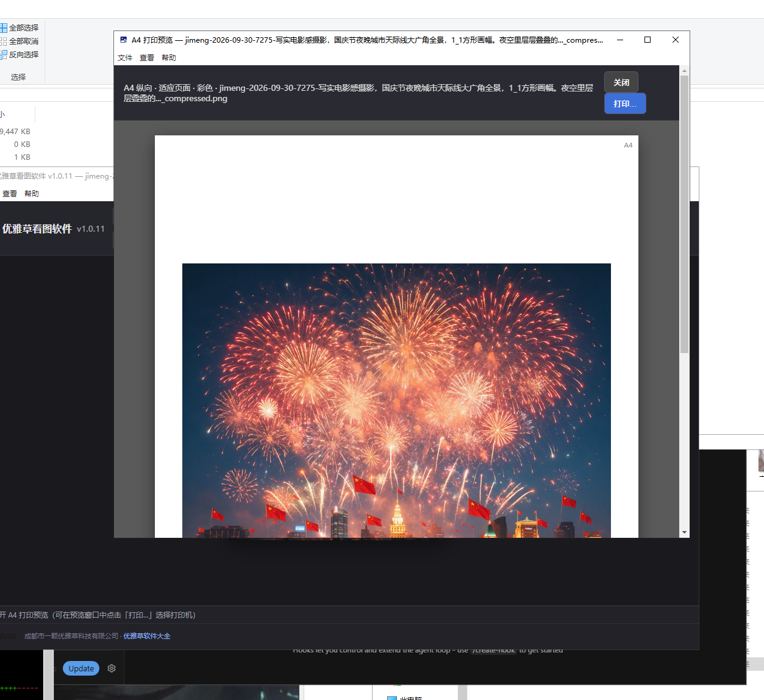Click the print preview window's app icon
764x700 pixels.
click(x=123, y=40)
